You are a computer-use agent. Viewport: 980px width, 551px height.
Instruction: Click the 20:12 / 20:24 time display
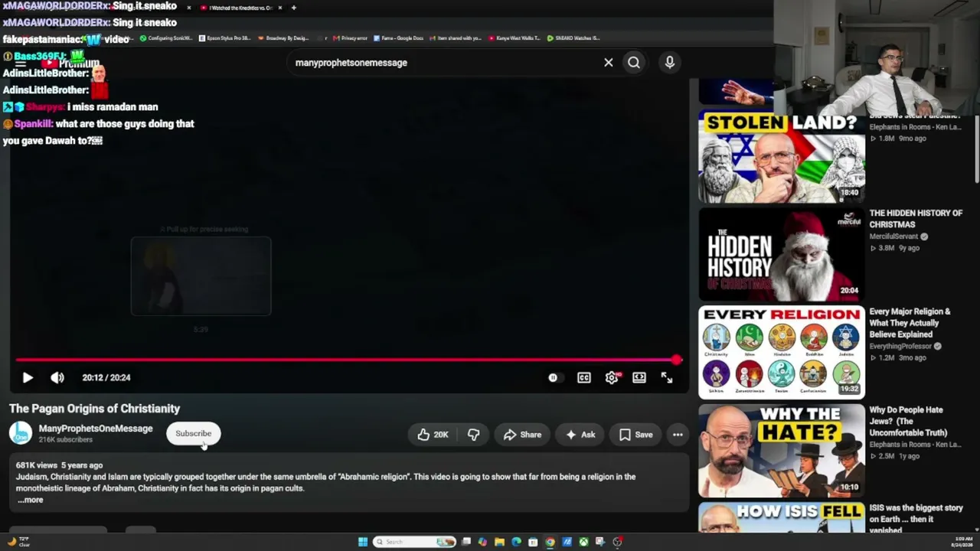(x=106, y=377)
